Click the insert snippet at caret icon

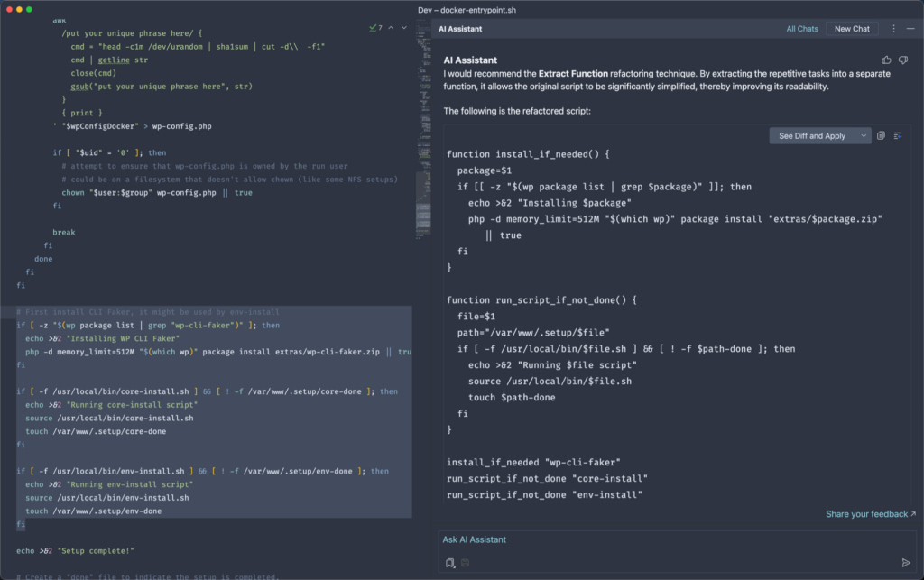coord(898,136)
